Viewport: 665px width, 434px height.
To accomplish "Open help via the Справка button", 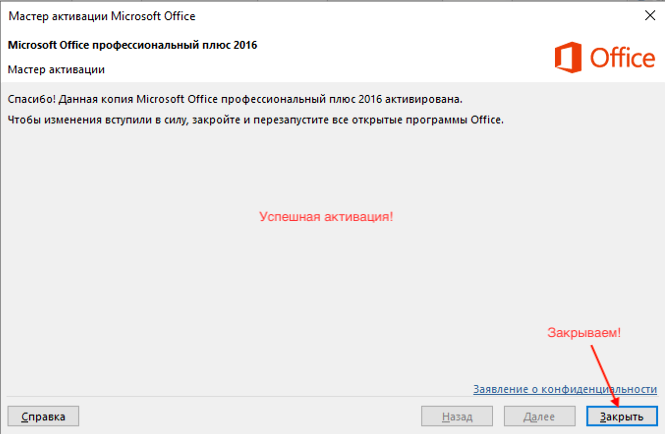I will [x=43, y=416].
